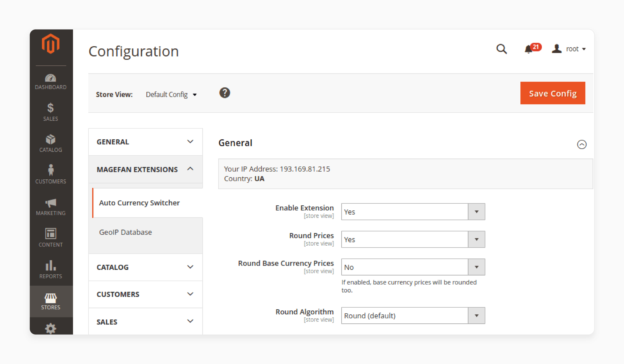Open the Enable Extension dropdown
Image resolution: width=624 pixels, height=364 pixels.
(x=413, y=212)
